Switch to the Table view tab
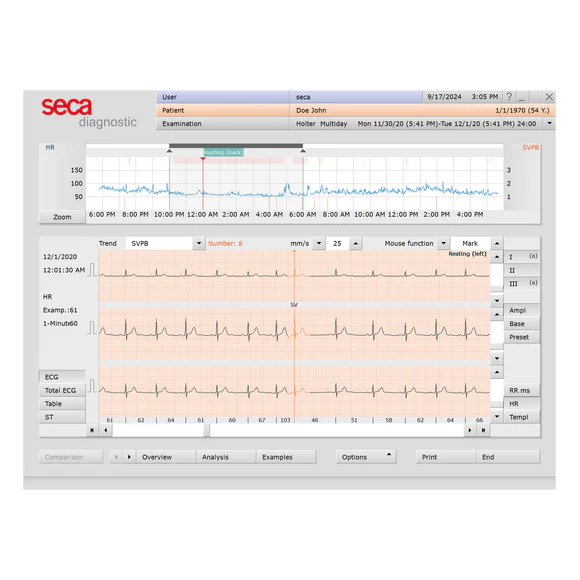The image size is (580, 580). coord(62,404)
